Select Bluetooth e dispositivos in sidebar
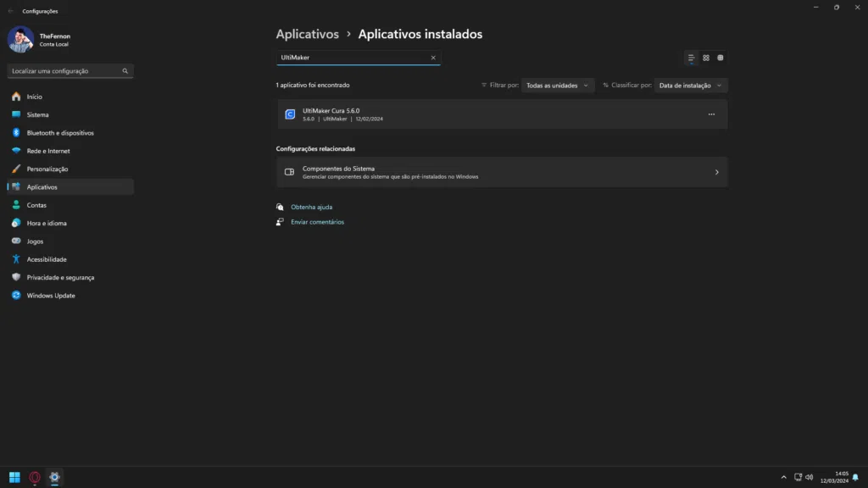The height and width of the screenshot is (488, 868). (x=59, y=133)
